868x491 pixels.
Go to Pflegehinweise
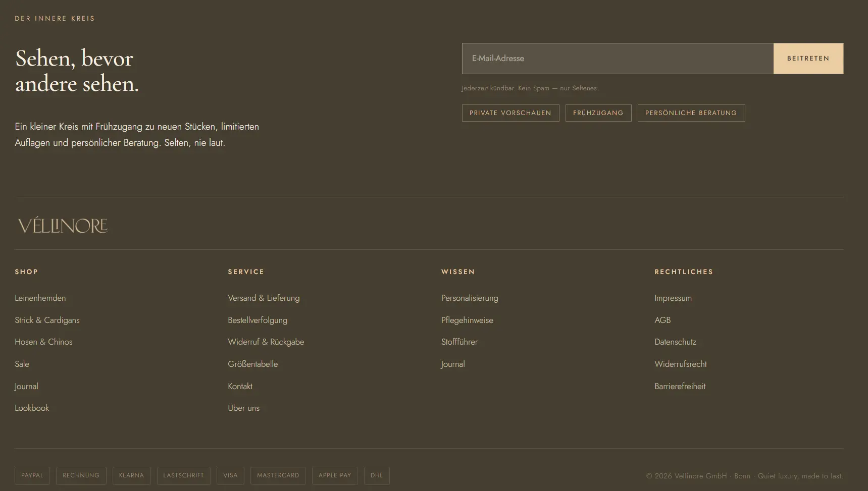click(x=467, y=320)
